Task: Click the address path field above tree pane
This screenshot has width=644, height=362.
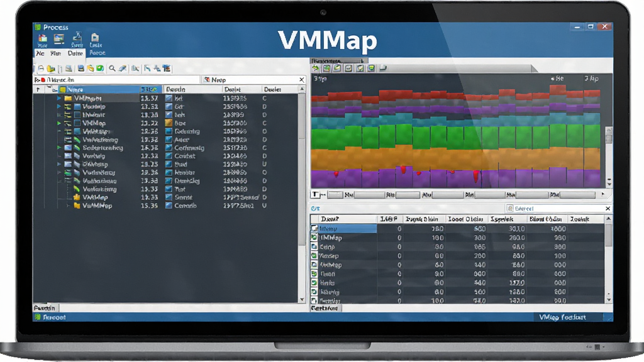Action: tap(116, 80)
